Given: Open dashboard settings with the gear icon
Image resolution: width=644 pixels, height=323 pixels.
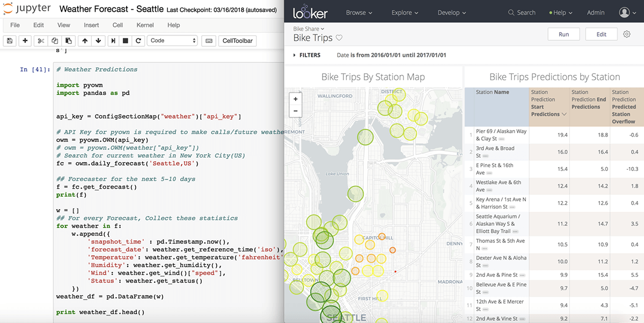Looking at the screenshot, I should click(627, 34).
